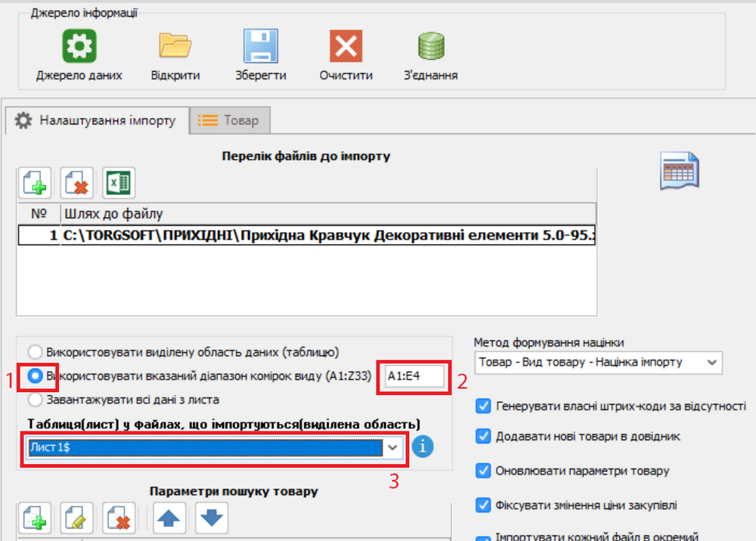Move search parameter up with arrow
The height and width of the screenshot is (541, 756).
[x=171, y=518]
